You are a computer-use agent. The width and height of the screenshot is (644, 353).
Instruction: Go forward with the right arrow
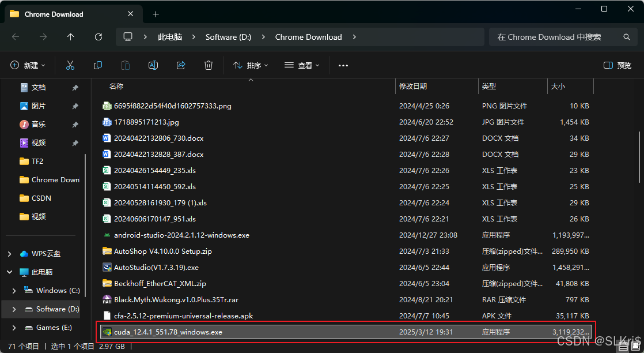[x=43, y=37]
